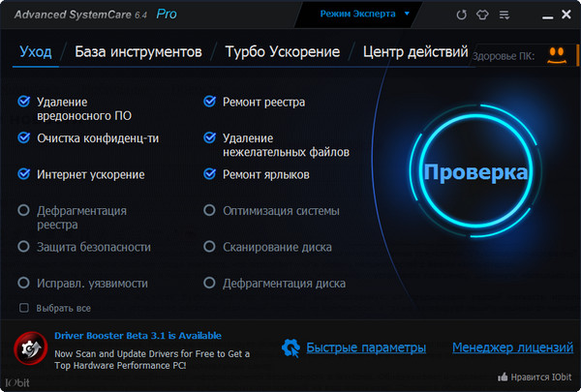Close the Advanced SystemCare window
This screenshot has width=581, height=392.
[566, 15]
